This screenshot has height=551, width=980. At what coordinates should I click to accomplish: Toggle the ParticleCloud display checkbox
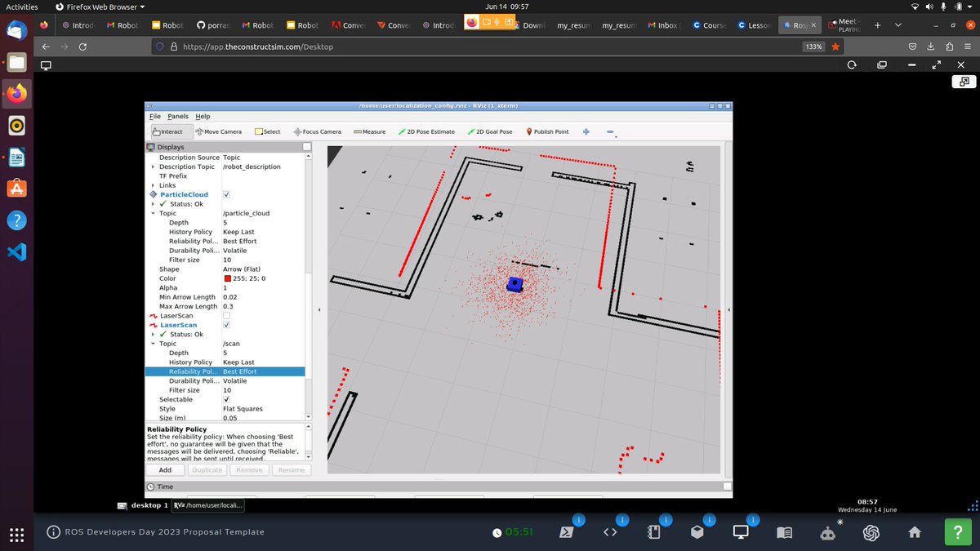[x=226, y=194]
